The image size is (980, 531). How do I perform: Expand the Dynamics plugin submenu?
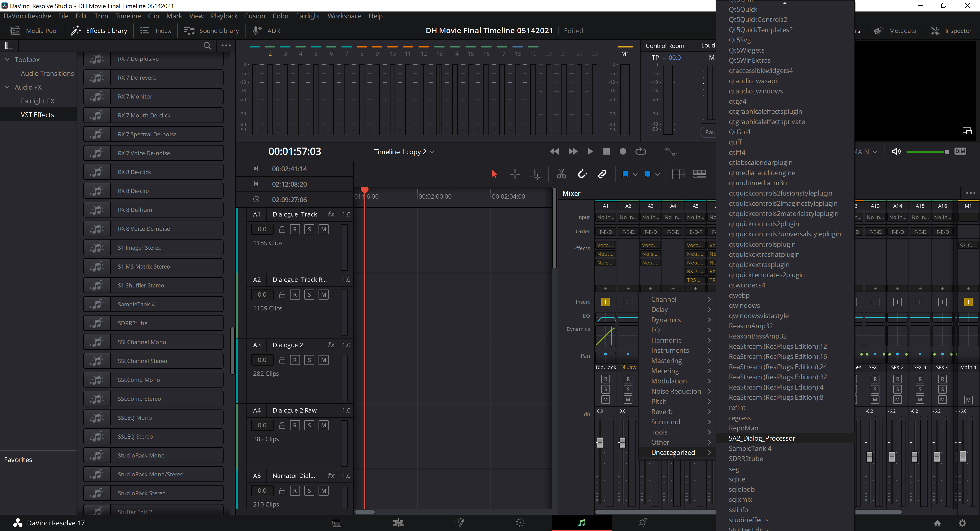pyautogui.click(x=677, y=320)
